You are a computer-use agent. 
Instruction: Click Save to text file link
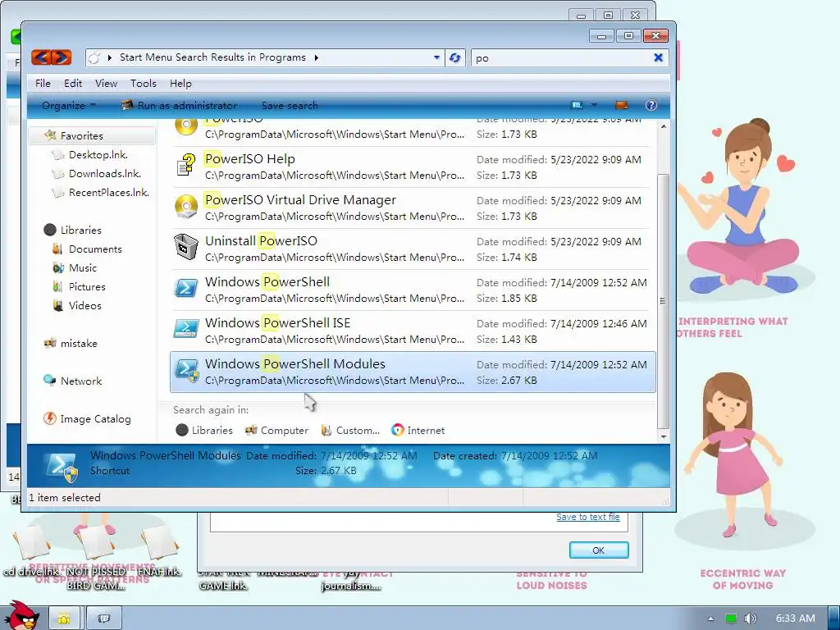tap(587, 517)
